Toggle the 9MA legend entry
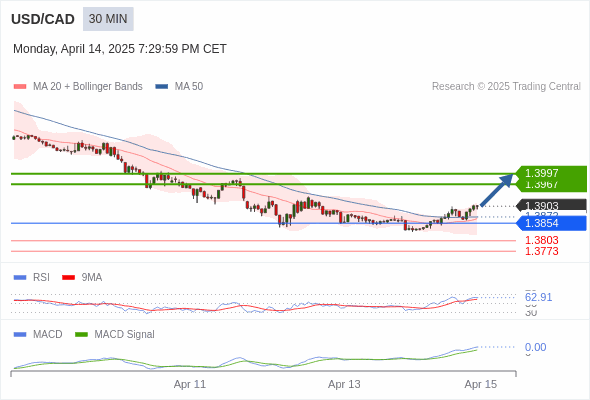The image size is (590, 400). 82,277
